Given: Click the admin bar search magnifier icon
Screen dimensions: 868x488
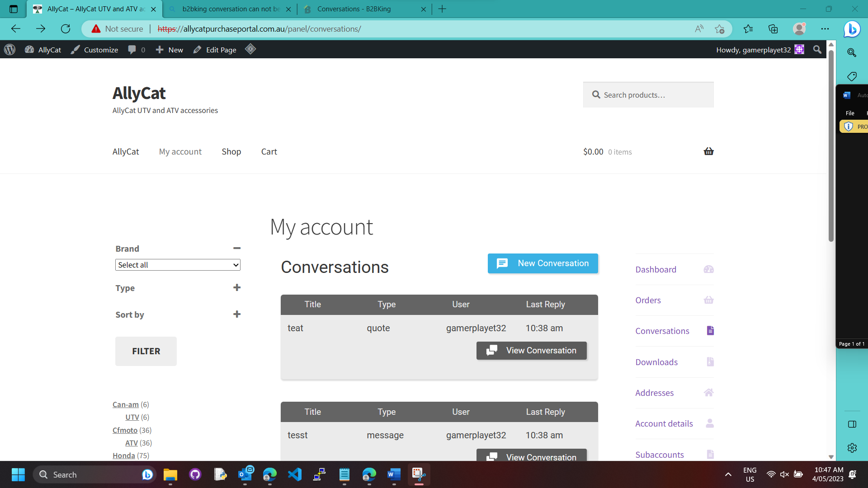Looking at the screenshot, I should [x=817, y=50].
